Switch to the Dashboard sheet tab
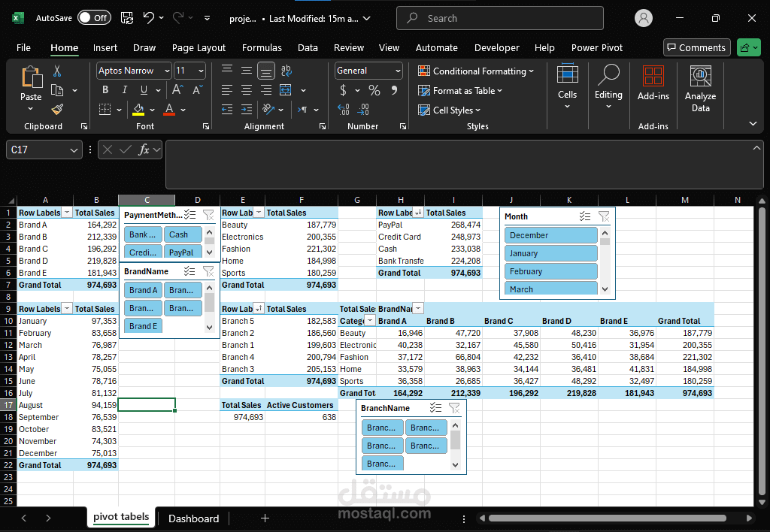The width and height of the screenshot is (770, 532). pyautogui.click(x=193, y=518)
